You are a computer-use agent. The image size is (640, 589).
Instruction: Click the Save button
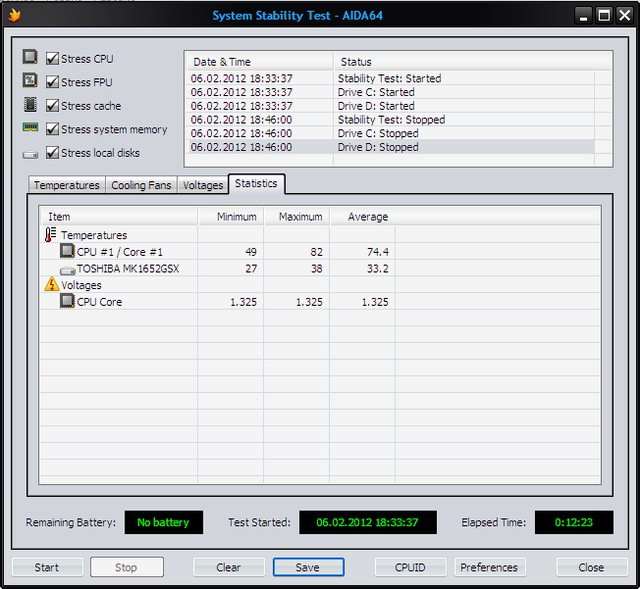coord(308,567)
